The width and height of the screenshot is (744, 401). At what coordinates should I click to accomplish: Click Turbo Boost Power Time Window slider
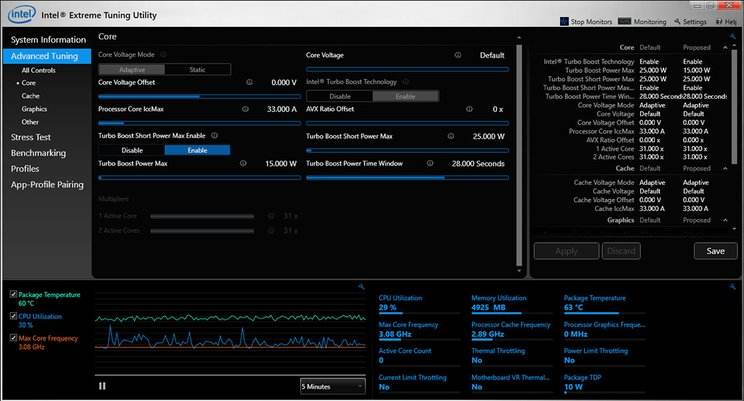click(407, 177)
